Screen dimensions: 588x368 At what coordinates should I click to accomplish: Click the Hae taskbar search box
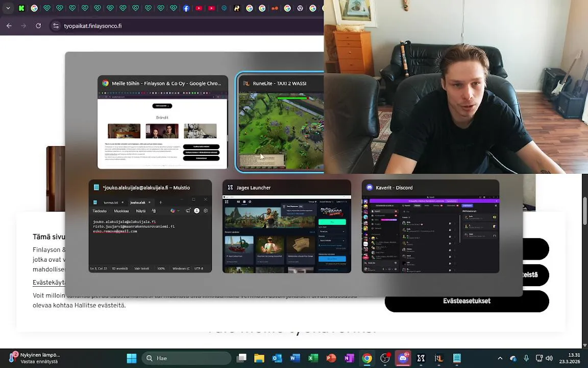click(186, 358)
